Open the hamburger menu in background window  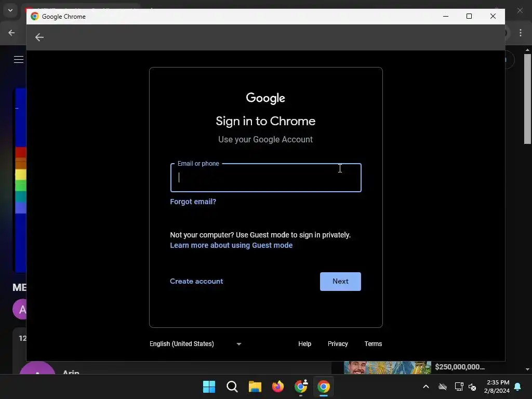pos(19,59)
